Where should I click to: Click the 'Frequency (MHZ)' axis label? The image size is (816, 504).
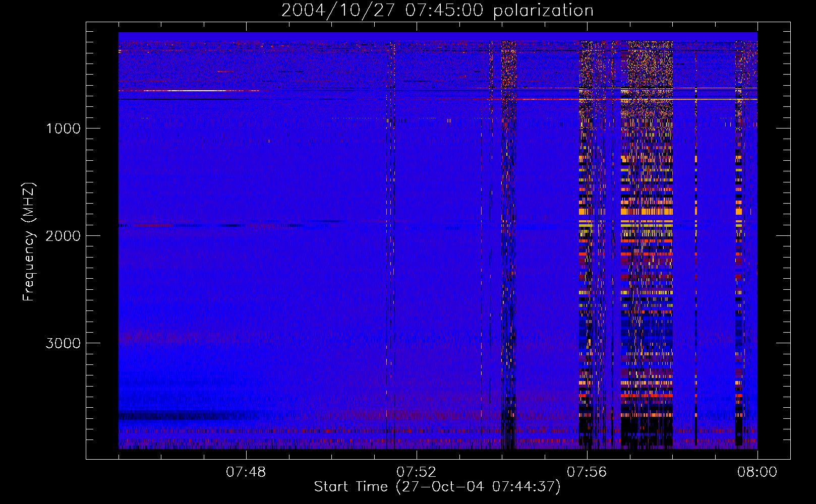coord(28,242)
